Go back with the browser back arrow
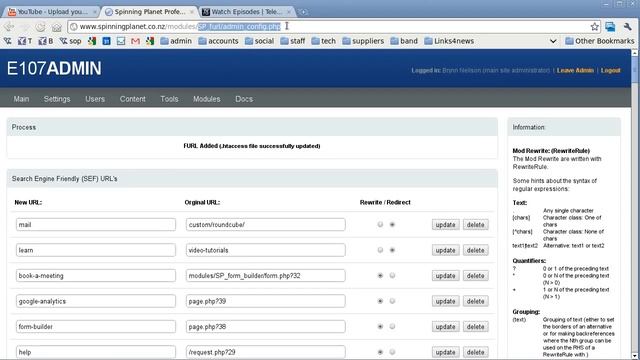Screen dimensions: 640x360 (9, 27)
